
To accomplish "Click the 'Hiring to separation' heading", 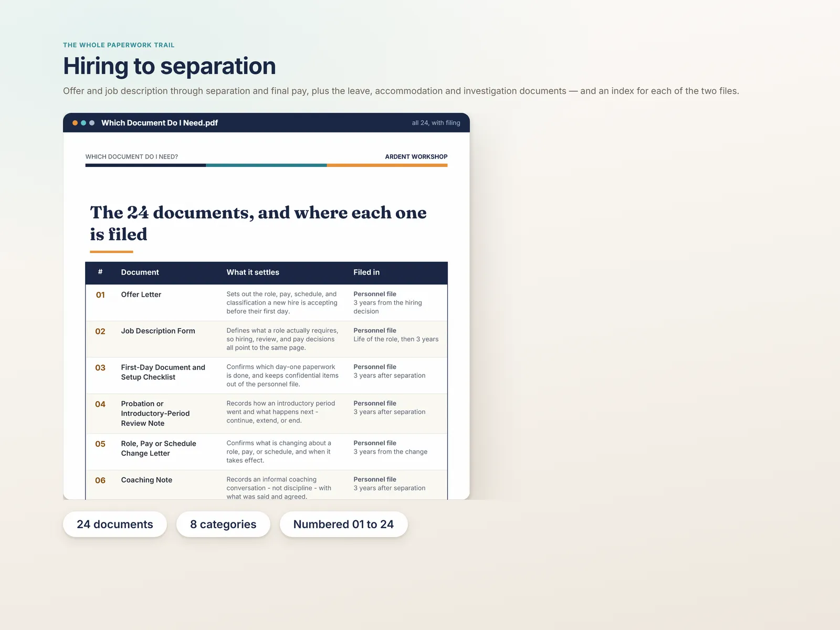I will [x=170, y=66].
